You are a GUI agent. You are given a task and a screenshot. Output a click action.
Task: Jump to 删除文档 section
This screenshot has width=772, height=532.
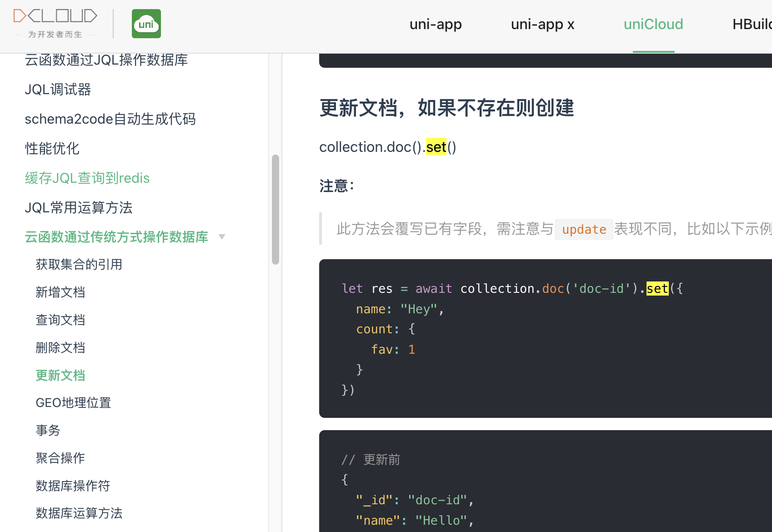[60, 348]
